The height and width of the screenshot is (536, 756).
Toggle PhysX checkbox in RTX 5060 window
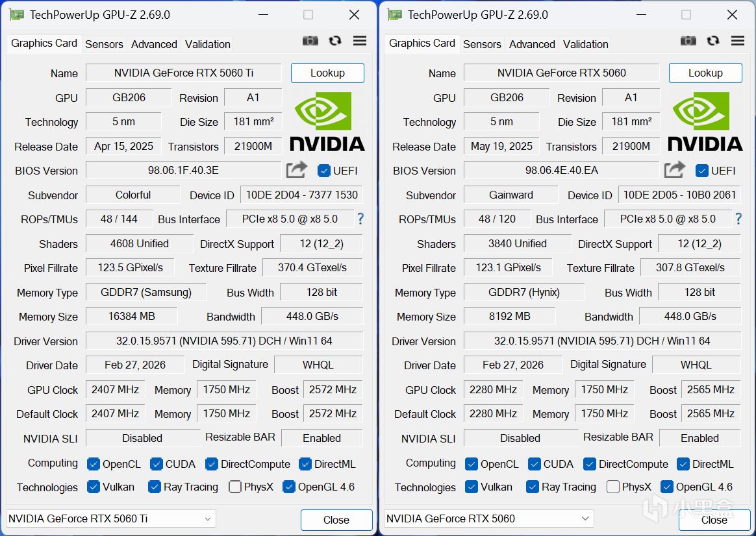[613, 487]
